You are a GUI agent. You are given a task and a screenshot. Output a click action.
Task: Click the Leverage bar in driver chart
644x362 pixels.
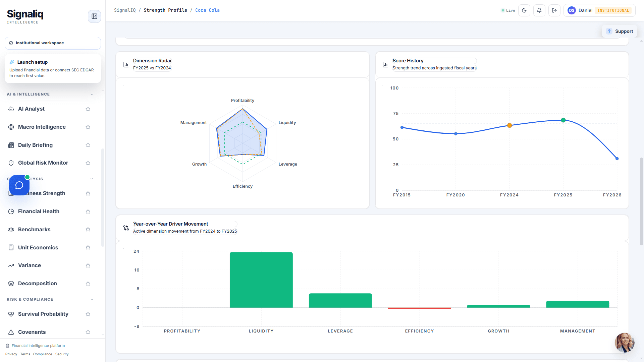coord(340,301)
